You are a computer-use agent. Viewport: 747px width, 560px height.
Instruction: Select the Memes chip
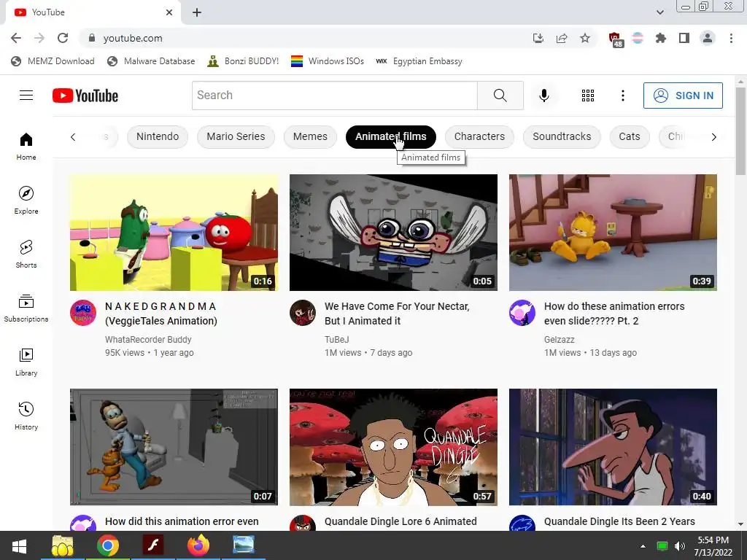(310, 136)
